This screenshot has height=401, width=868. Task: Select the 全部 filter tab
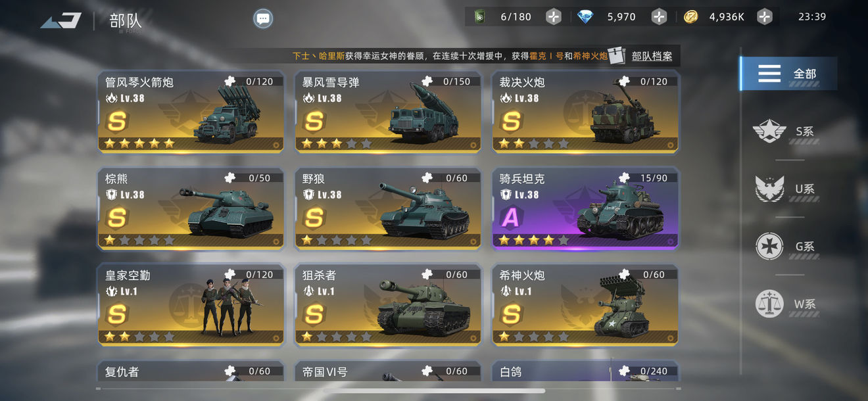coord(788,74)
